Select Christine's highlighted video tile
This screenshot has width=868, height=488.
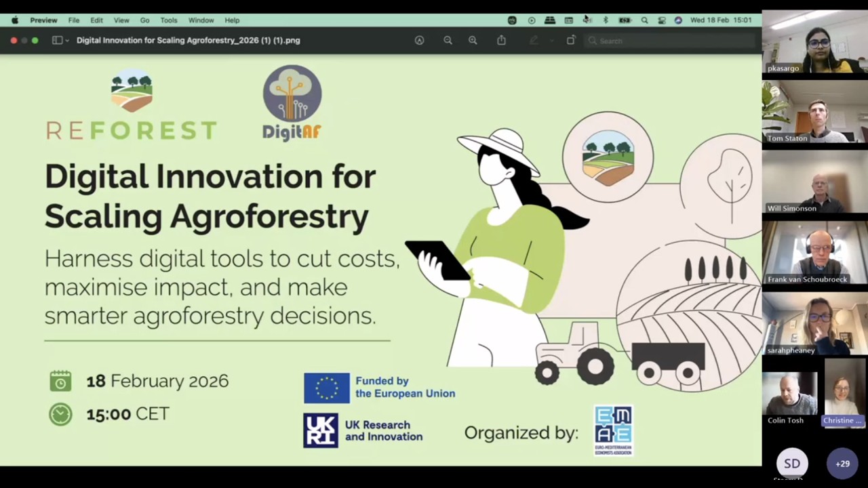click(845, 392)
